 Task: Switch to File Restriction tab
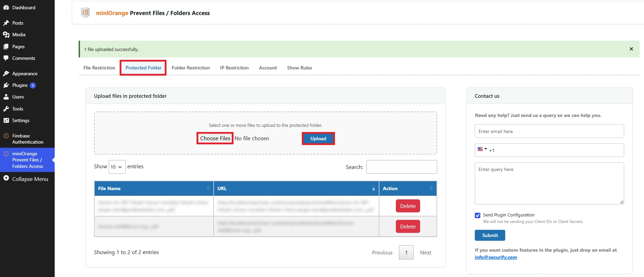pyautogui.click(x=99, y=68)
